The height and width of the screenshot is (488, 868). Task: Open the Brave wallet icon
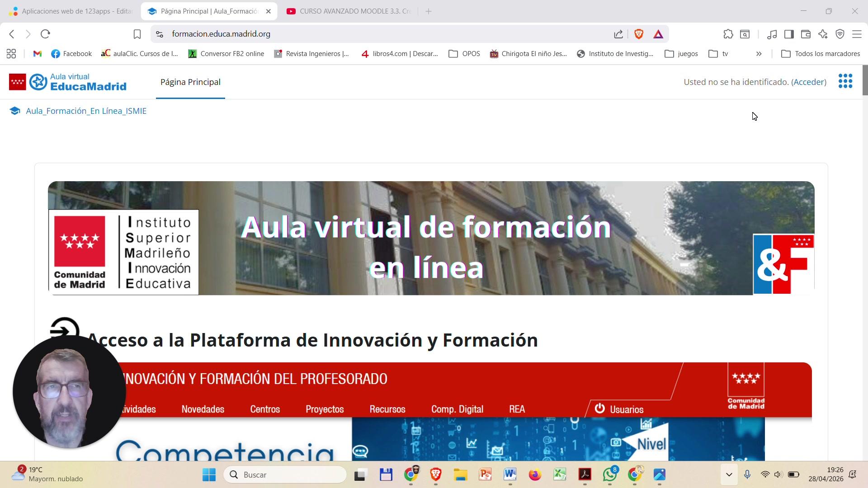(806, 34)
